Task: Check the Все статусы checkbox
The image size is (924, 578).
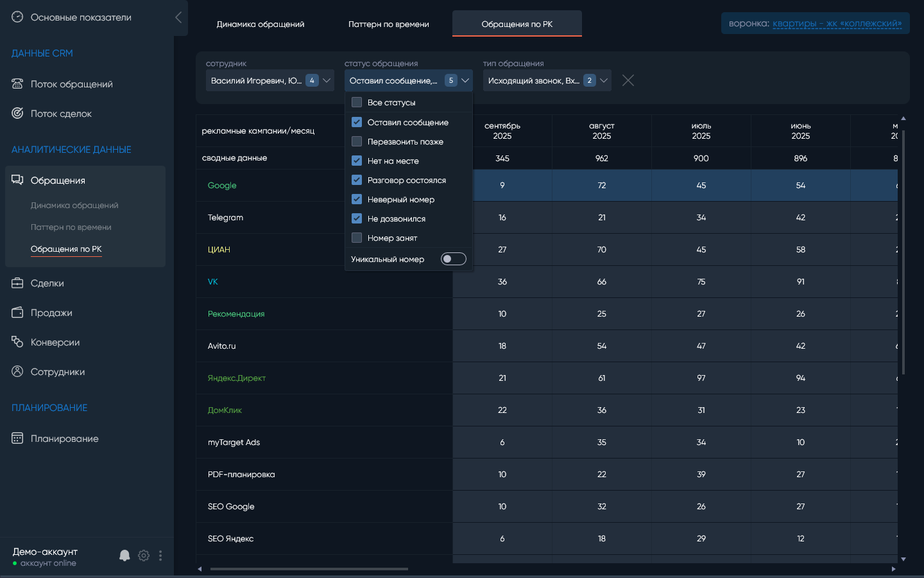Action: pyautogui.click(x=357, y=103)
